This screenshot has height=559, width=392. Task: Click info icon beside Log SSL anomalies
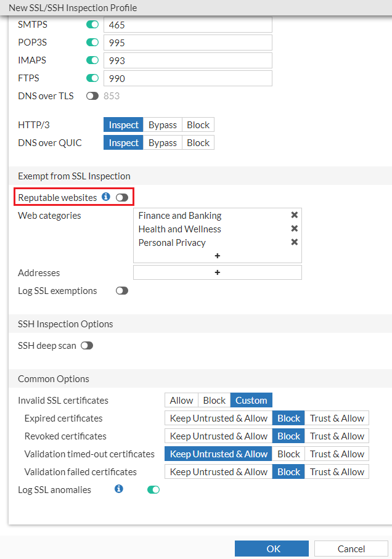coord(119,489)
